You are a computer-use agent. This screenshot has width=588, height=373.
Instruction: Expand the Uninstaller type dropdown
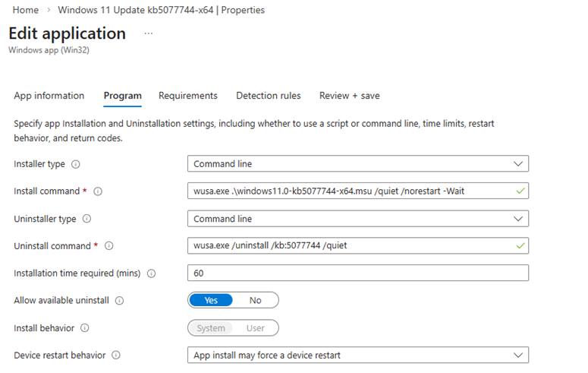click(x=357, y=219)
